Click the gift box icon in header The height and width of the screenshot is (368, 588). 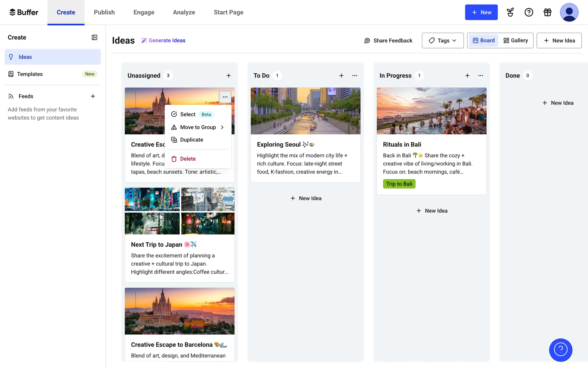pyautogui.click(x=547, y=12)
